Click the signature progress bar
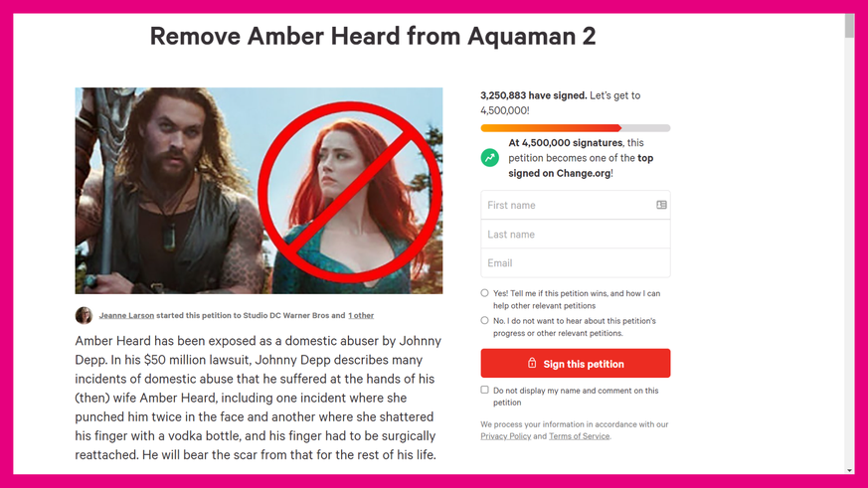 coord(575,128)
